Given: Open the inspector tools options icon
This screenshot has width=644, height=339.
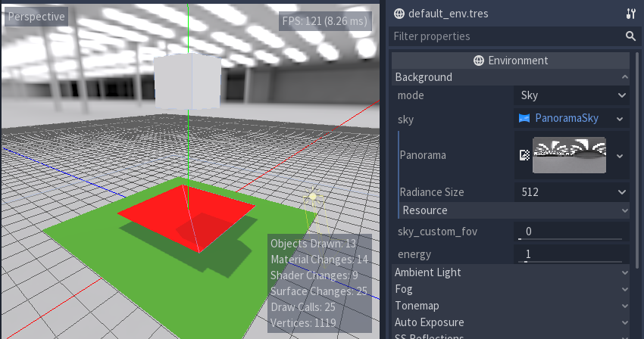Looking at the screenshot, I should pyautogui.click(x=631, y=14).
